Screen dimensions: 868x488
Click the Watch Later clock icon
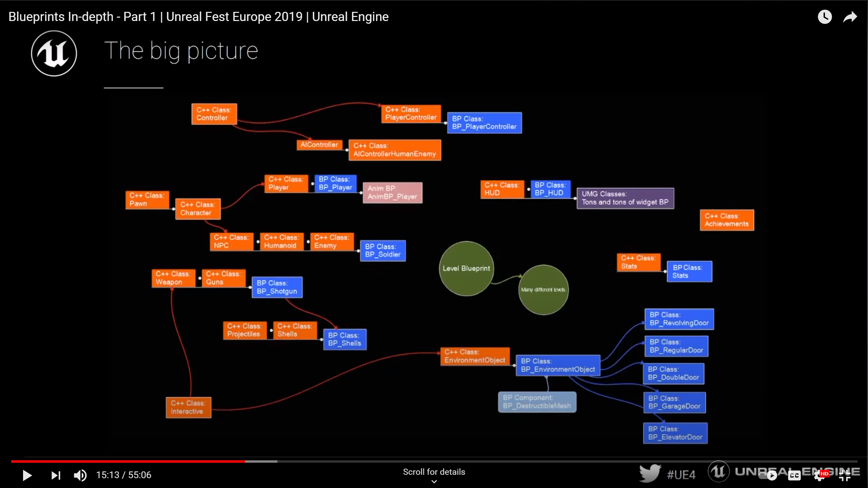coord(825,17)
